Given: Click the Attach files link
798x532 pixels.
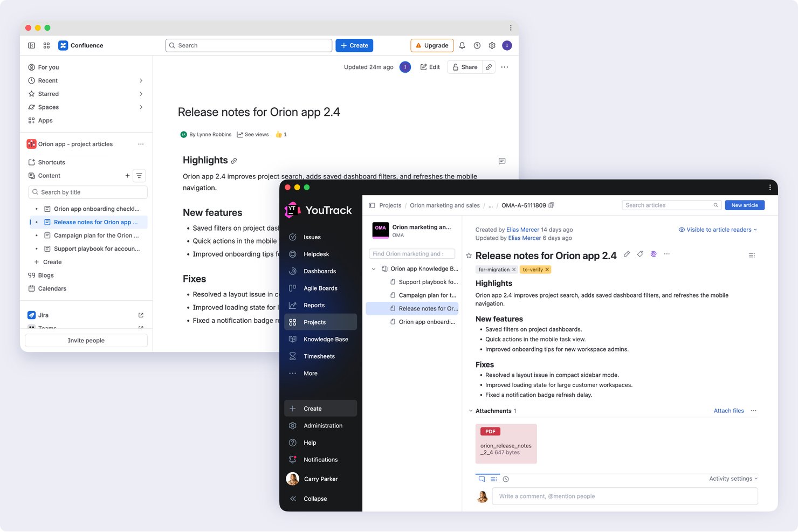Looking at the screenshot, I should [x=728, y=411].
